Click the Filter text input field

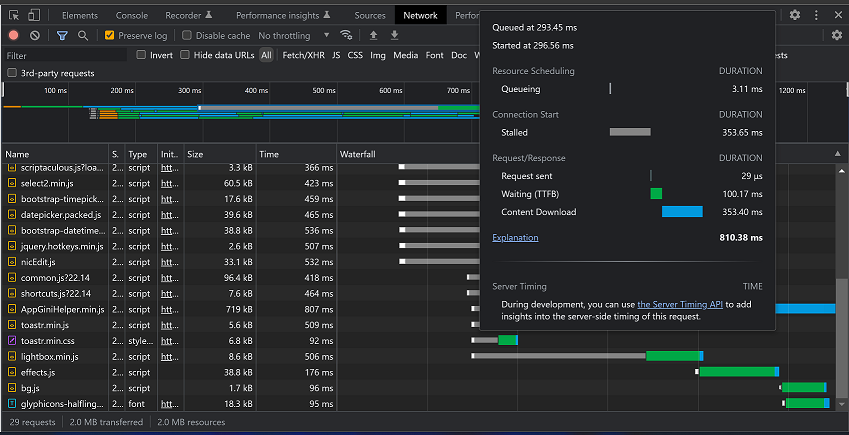pos(65,55)
